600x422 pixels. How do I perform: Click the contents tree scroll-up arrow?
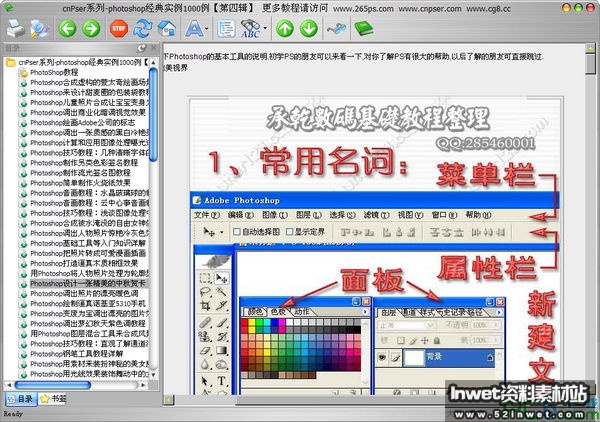tap(153, 62)
